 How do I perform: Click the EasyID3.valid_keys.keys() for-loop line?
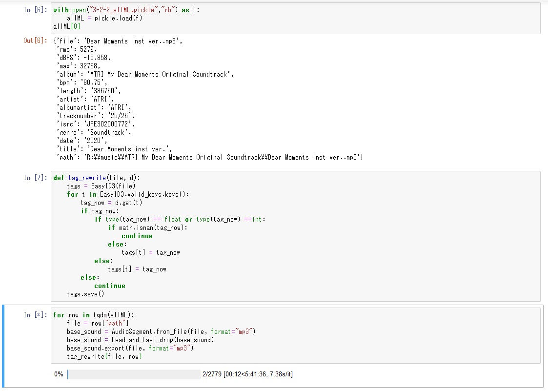point(128,194)
